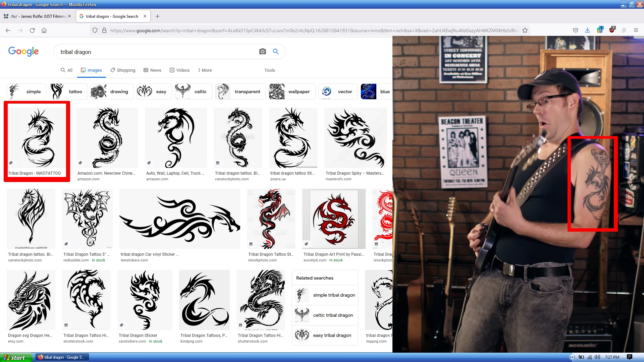The image size is (644, 362).
Task: Open the Firefox downloads panel
Action: coord(588,31)
